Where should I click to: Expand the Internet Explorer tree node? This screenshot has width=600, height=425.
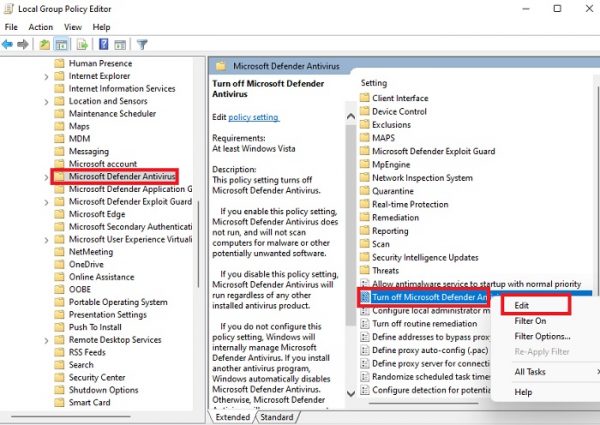click(46, 77)
